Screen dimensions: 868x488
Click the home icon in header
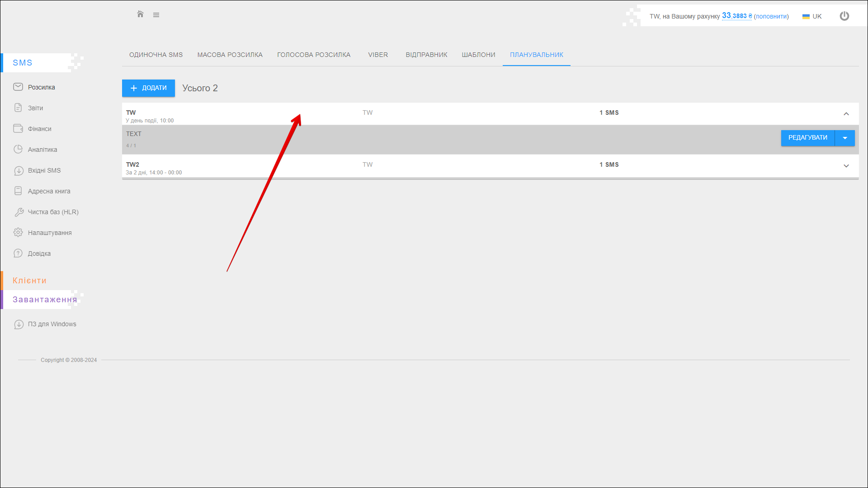point(140,14)
